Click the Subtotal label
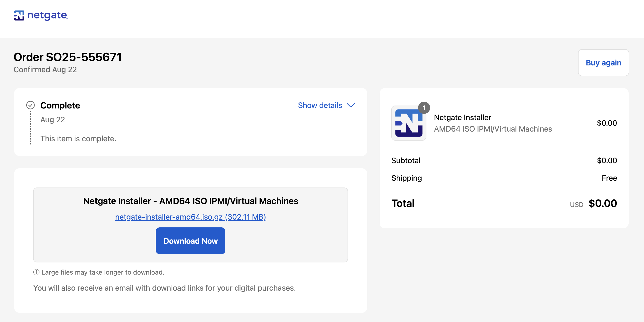644x322 pixels. tap(406, 160)
